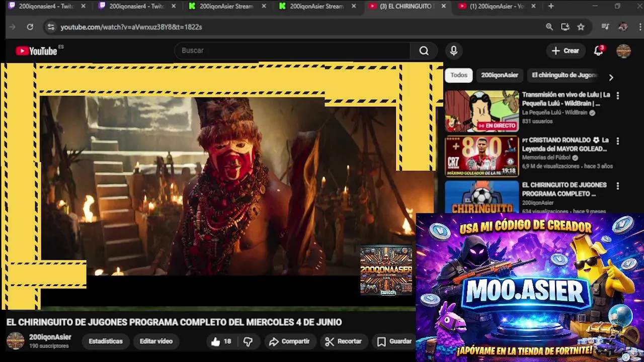Share the video with Compartir
Image resolution: width=644 pixels, height=362 pixels.
coord(289,341)
